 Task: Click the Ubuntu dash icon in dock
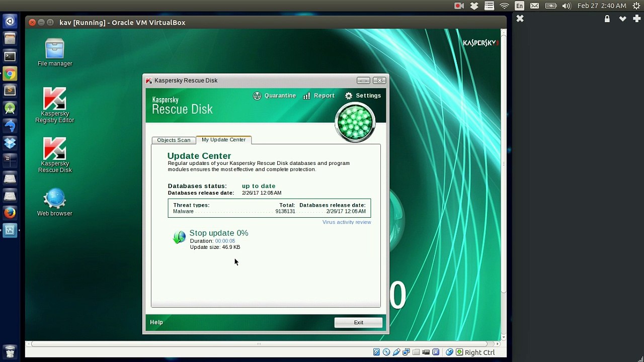tap(10, 21)
